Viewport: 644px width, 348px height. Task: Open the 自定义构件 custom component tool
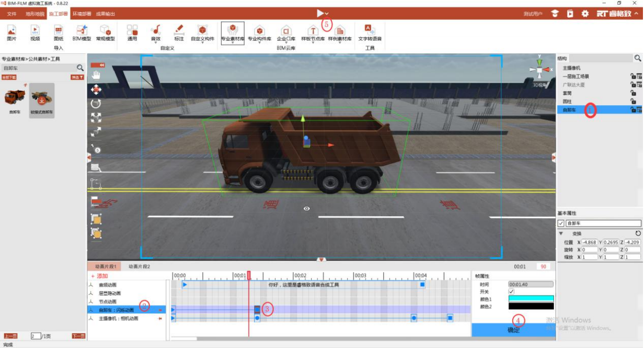click(x=202, y=33)
